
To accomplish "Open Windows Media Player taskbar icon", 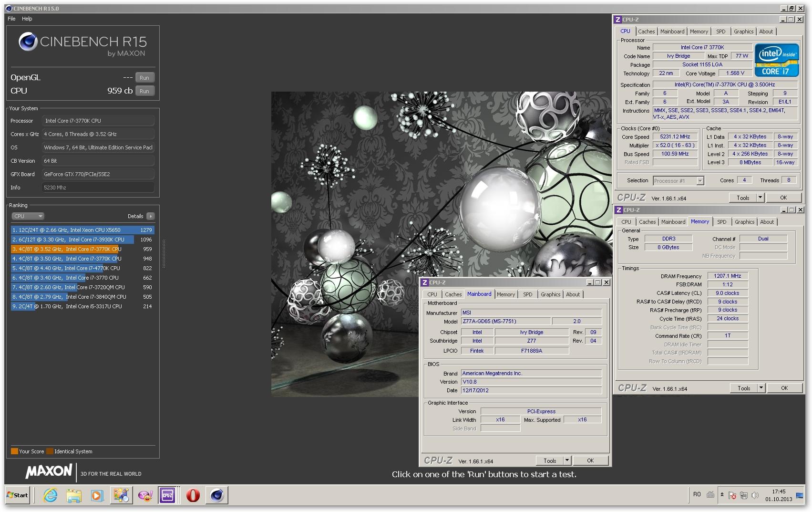I will click(97, 495).
